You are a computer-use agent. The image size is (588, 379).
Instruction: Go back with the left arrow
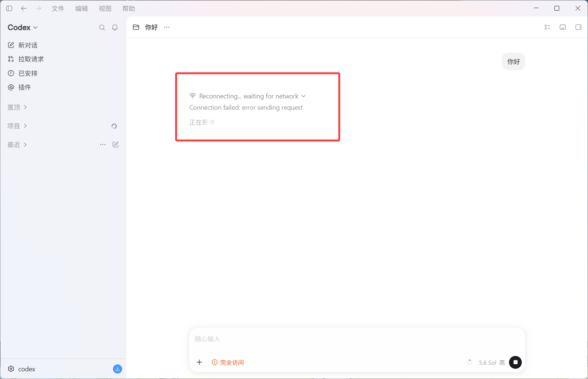click(24, 8)
